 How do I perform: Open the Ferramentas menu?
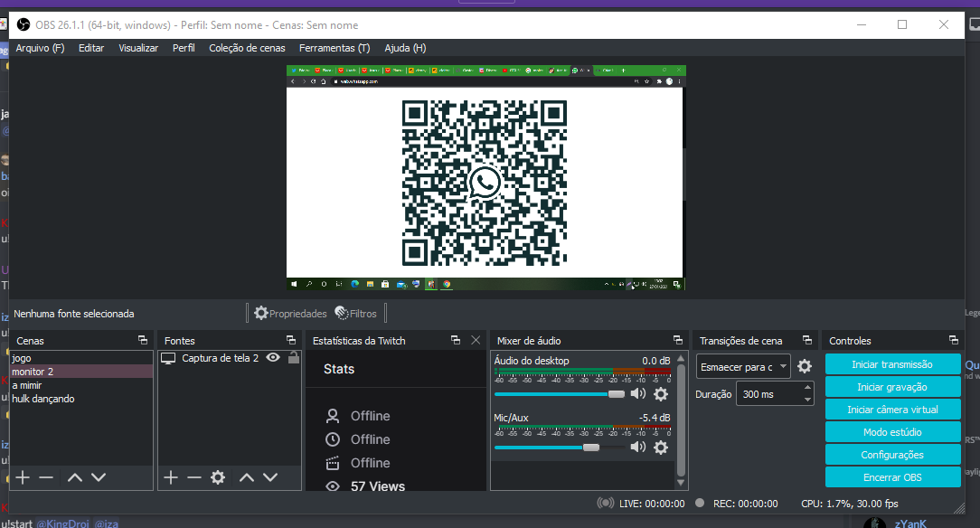(x=335, y=48)
